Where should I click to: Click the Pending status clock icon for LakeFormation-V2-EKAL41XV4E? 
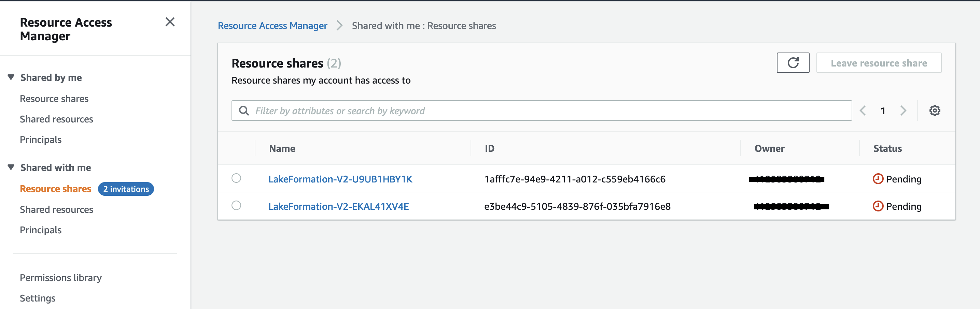click(x=878, y=206)
